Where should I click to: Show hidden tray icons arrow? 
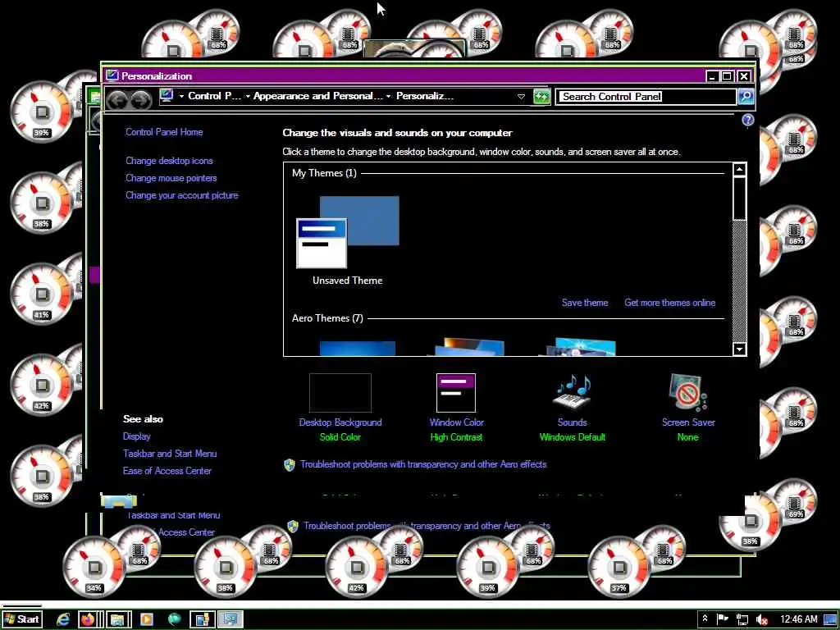[705, 619]
